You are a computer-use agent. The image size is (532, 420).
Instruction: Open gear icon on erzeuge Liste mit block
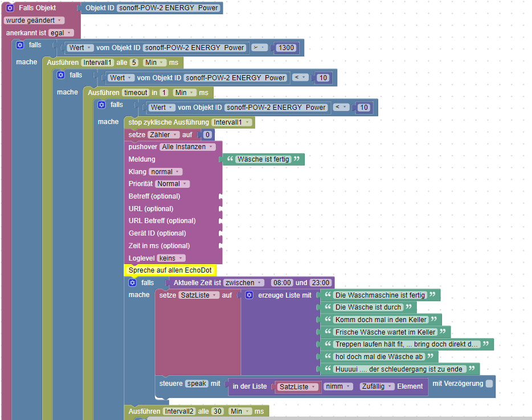pos(249,295)
